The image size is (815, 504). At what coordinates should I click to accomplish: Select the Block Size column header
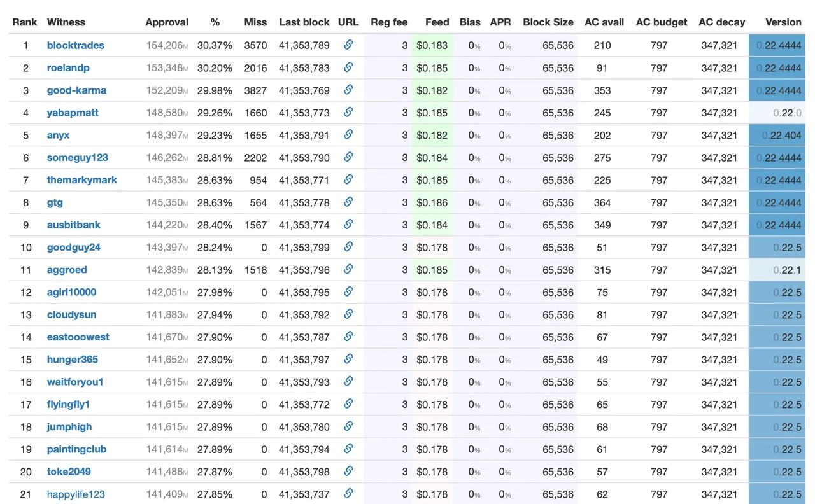click(548, 22)
